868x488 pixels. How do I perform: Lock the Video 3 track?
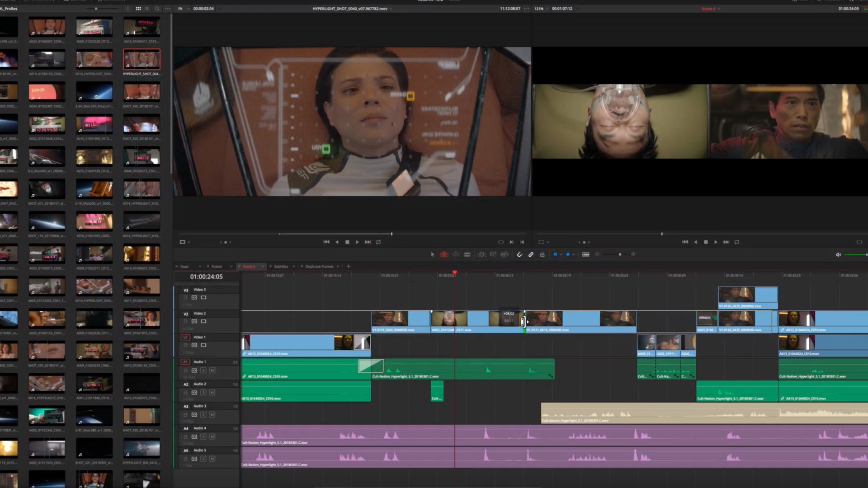[x=185, y=297]
